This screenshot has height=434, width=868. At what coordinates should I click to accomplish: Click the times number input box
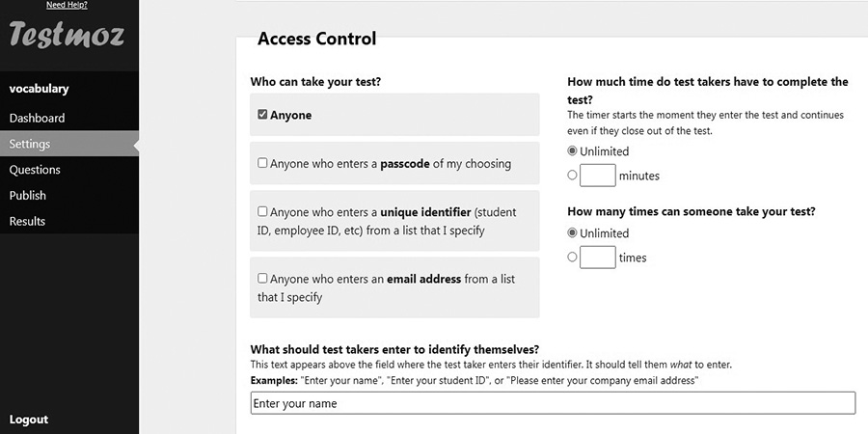[598, 258]
